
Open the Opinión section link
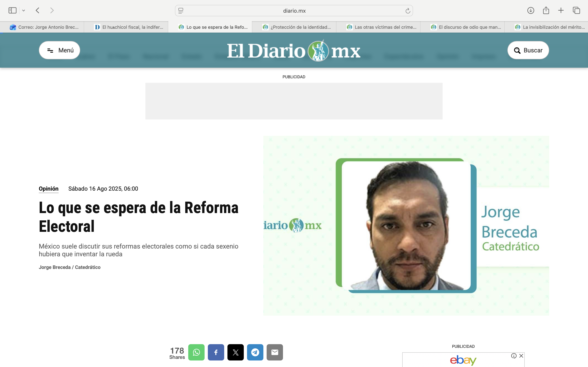click(x=49, y=189)
